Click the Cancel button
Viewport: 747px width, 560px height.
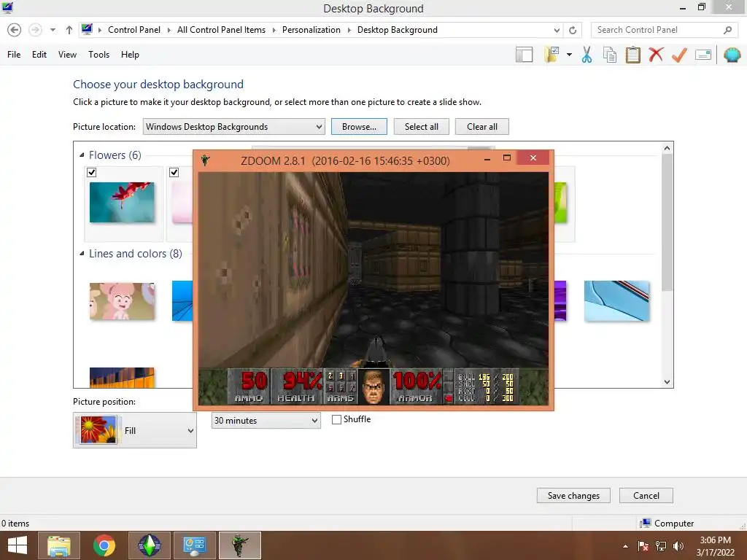[646, 496]
